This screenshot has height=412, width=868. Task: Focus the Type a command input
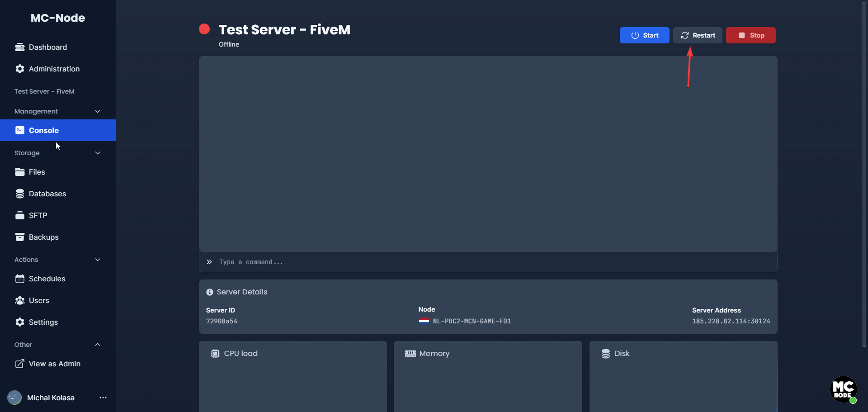click(488, 262)
